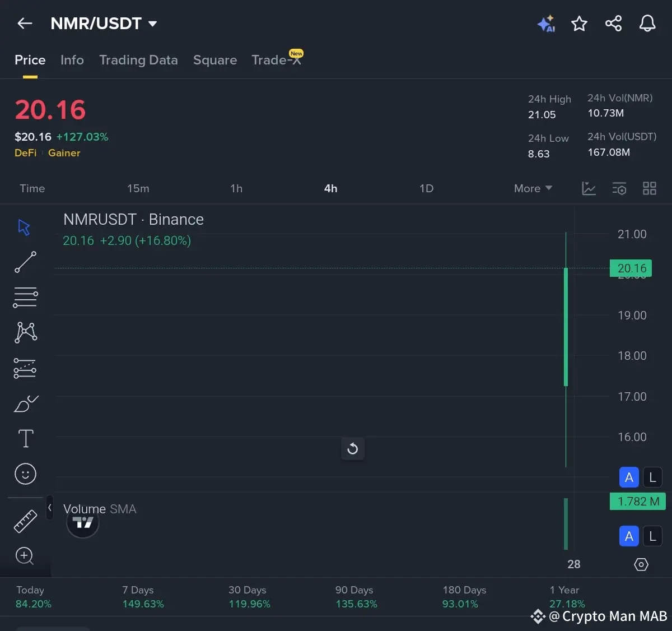
Task: Select the horizontal lines Fib tool
Action: point(25,298)
